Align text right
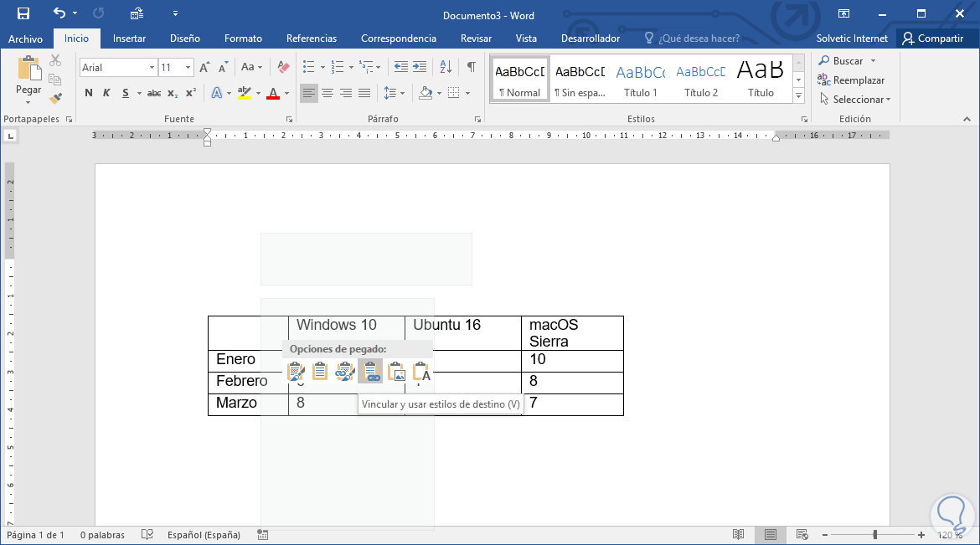This screenshot has width=980, height=545. [x=346, y=93]
